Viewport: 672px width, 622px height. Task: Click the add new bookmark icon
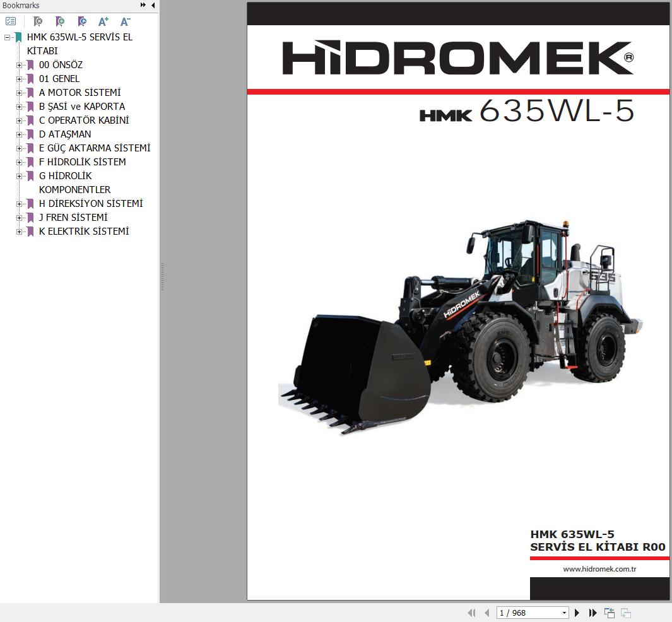(x=60, y=21)
